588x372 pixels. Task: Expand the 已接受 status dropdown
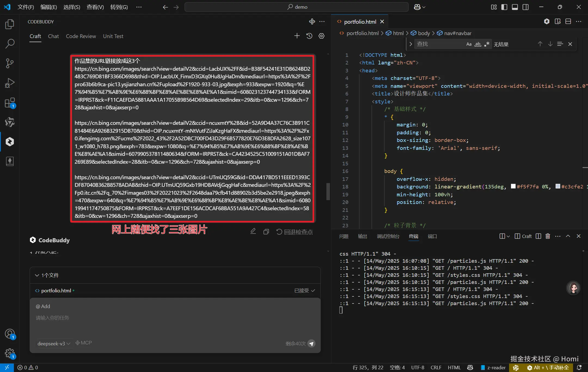point(304,290)
